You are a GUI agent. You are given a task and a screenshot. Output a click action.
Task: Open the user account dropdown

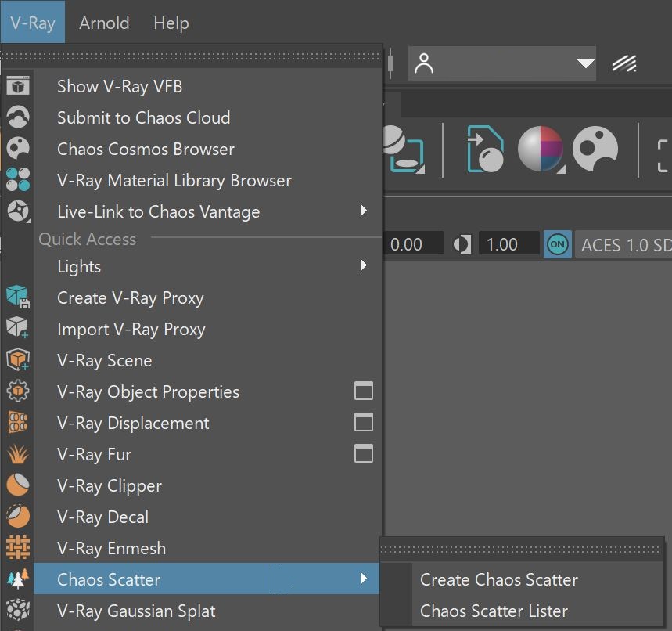click(502, 63)
